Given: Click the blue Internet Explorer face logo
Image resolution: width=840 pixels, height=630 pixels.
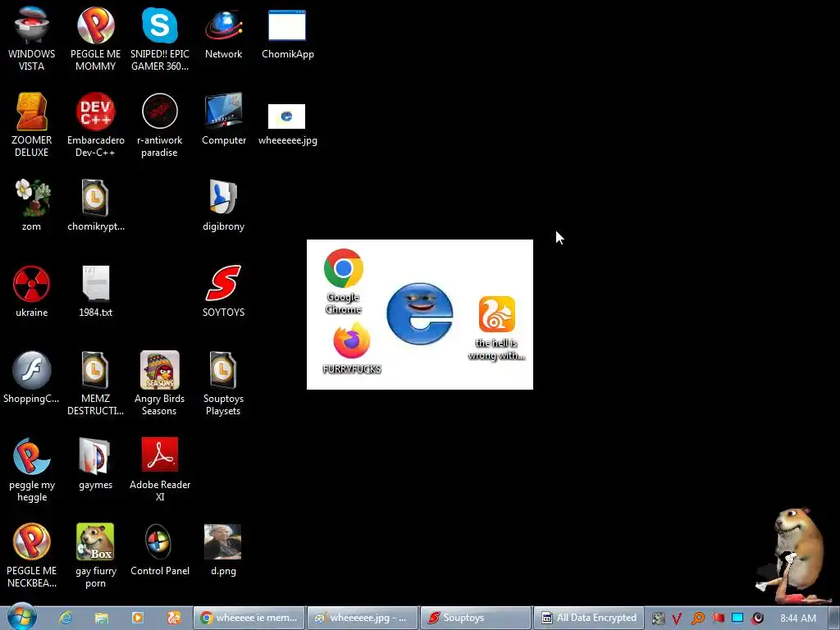Looking at the screenshot, I should point(419,314).
